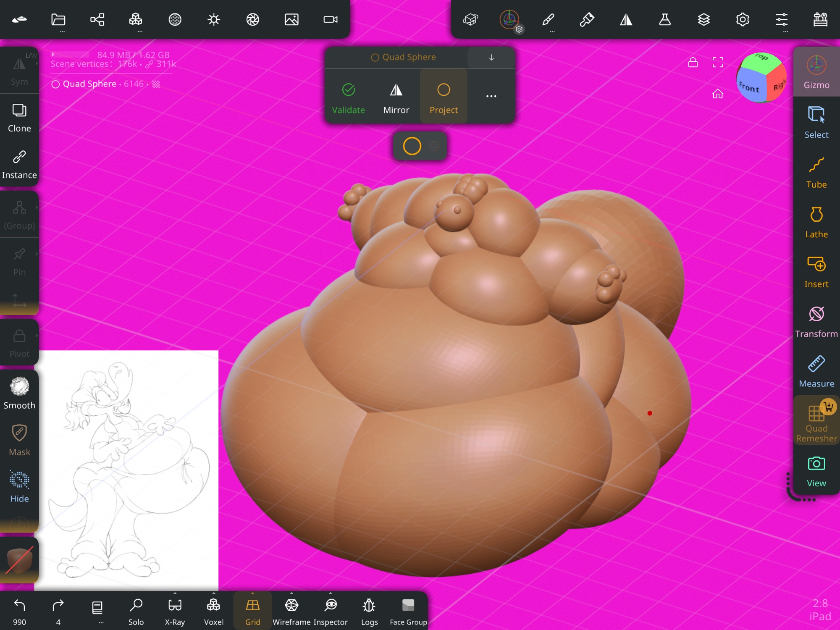Image resolution: width=840 pixels, height=630 pixels.
Task: Expand the Quad Sphere panel down arrow
Action: (x=491, y=58)
